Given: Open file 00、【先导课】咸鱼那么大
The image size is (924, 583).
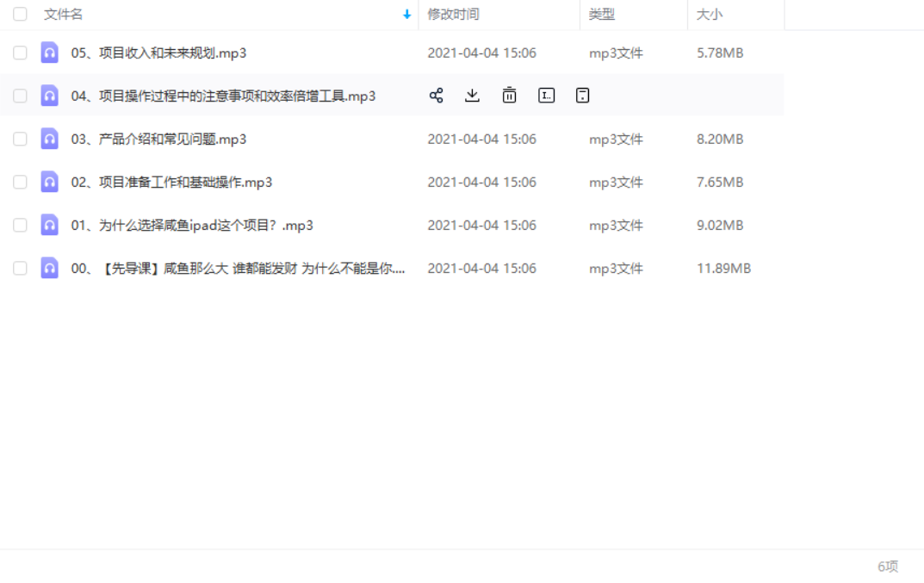Looking at the screenshot, I should click(238, 268).
